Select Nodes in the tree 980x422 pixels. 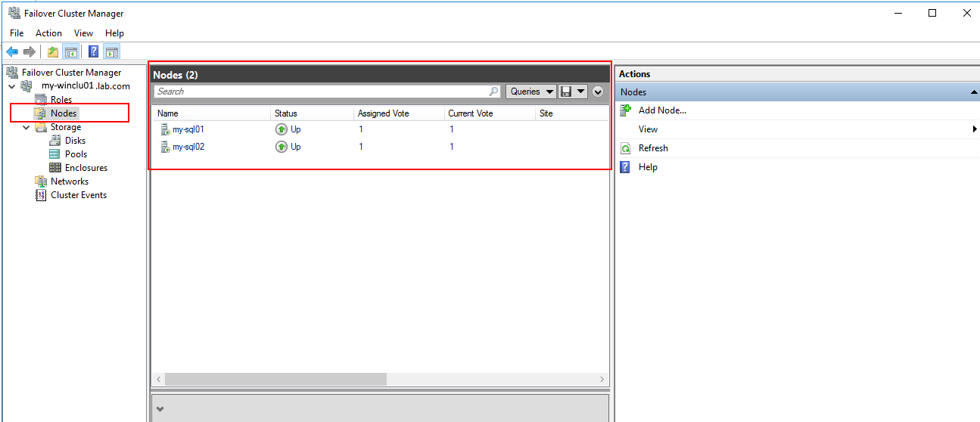(x=64, y=113)
